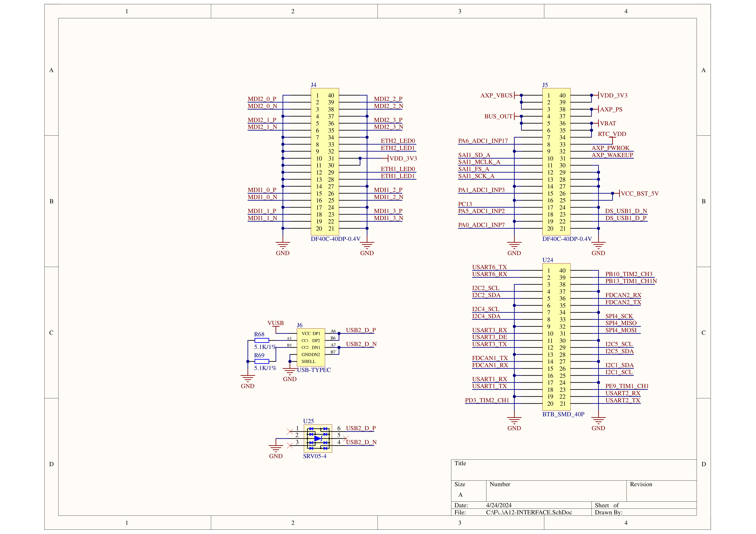Select the USB-TYPEC connector body J6
The width and height of the screenshot is (756, 534).
(311, 347)
